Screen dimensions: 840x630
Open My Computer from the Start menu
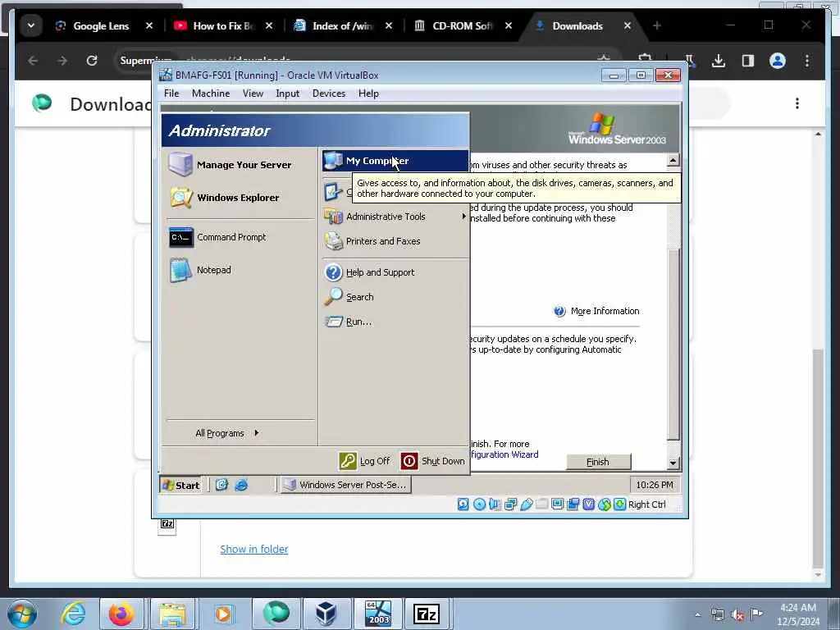pos(395,161)
